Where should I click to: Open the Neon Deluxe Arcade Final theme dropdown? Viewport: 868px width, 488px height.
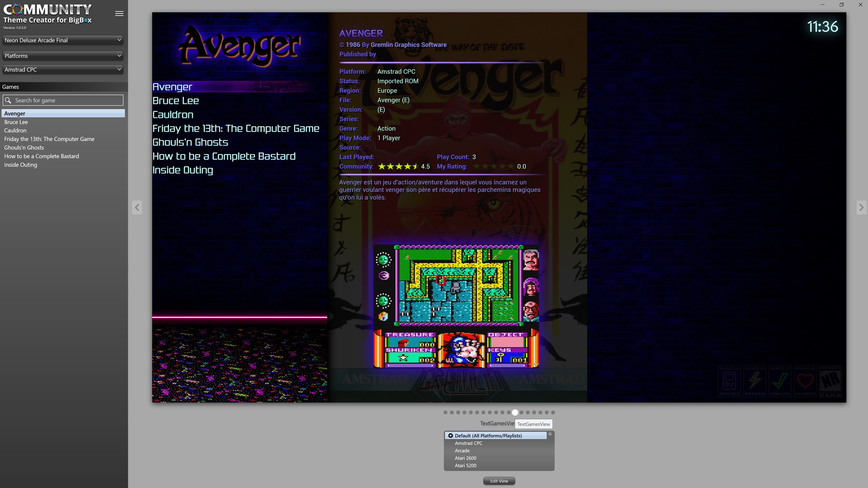click(x=63, y=40)
